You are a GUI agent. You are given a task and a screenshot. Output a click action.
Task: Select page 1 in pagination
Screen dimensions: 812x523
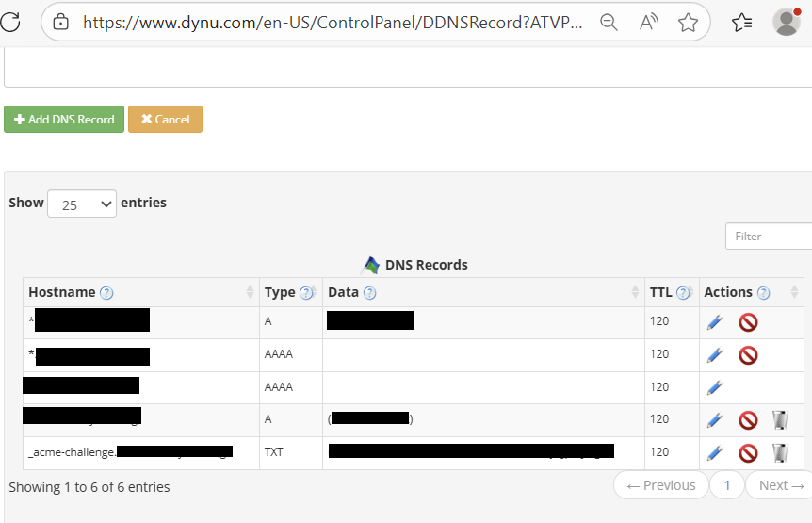coord(726,485)
